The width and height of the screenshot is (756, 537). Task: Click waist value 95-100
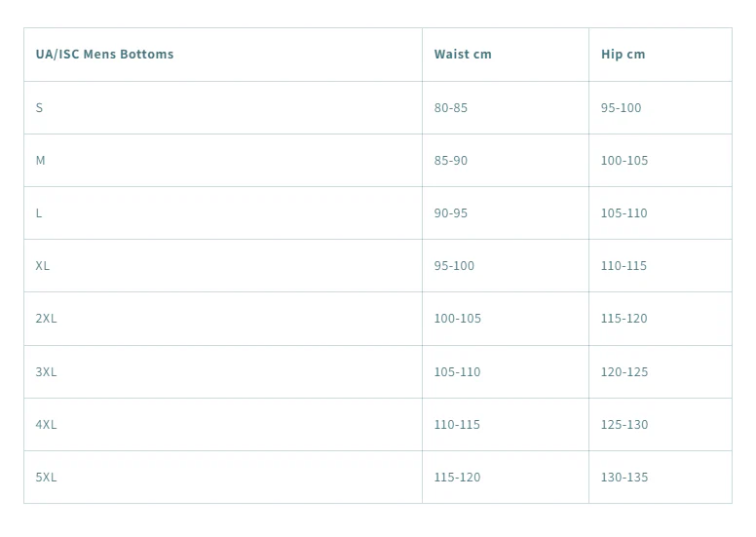pos(454,265)
